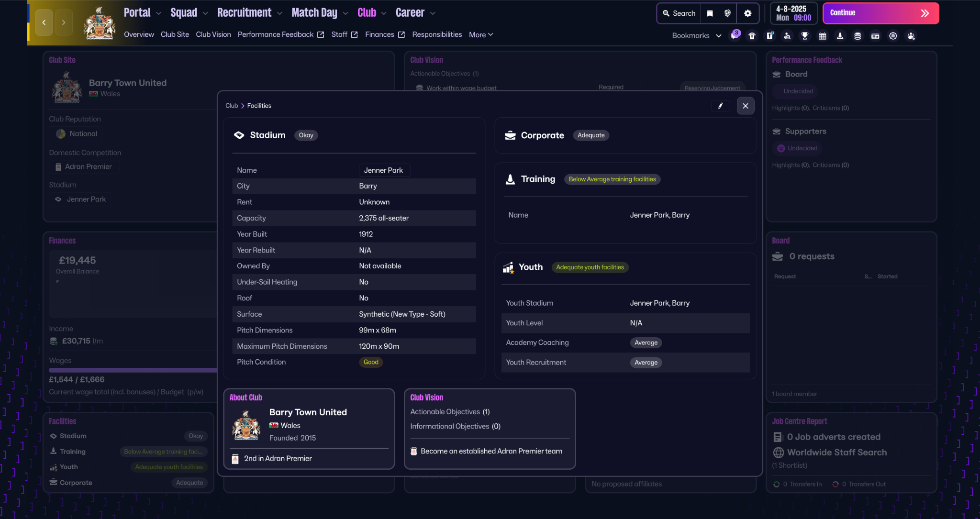
Task: Switch to the Recruitment menu
Action: click(245, 12)
